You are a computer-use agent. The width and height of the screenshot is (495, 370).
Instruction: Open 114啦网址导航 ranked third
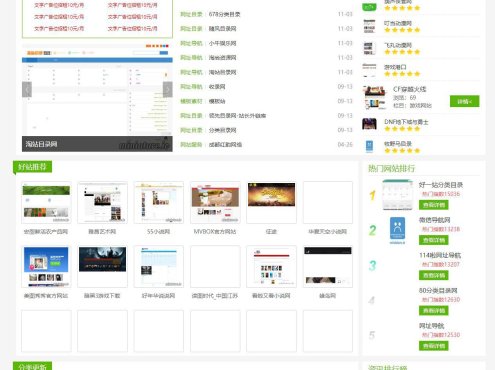[440, 255]
